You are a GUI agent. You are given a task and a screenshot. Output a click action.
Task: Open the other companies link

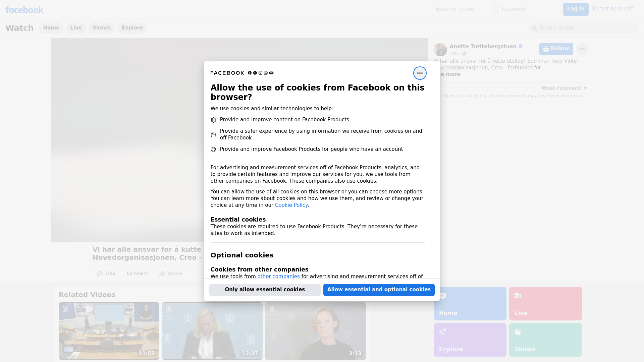(278, 277)
